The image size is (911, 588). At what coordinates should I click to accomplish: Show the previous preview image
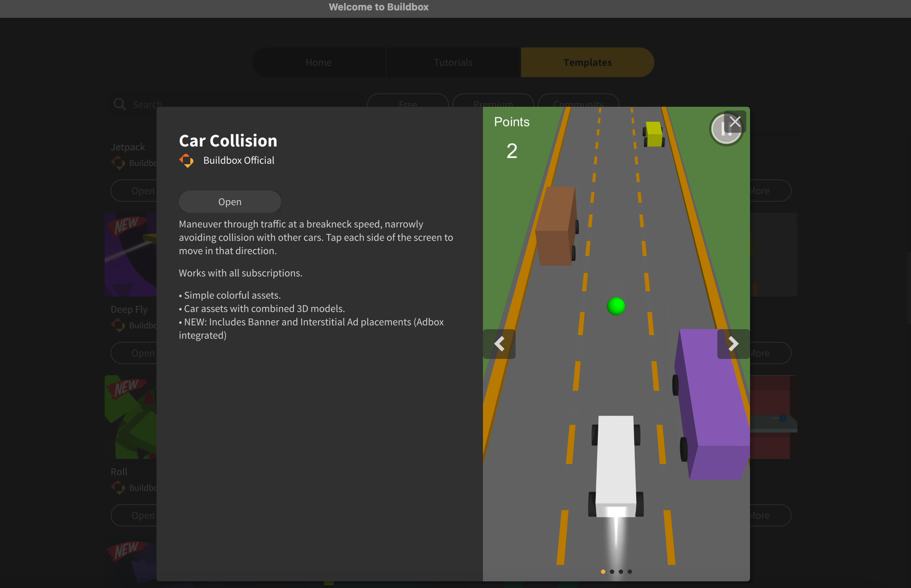[x=499, y=344]
